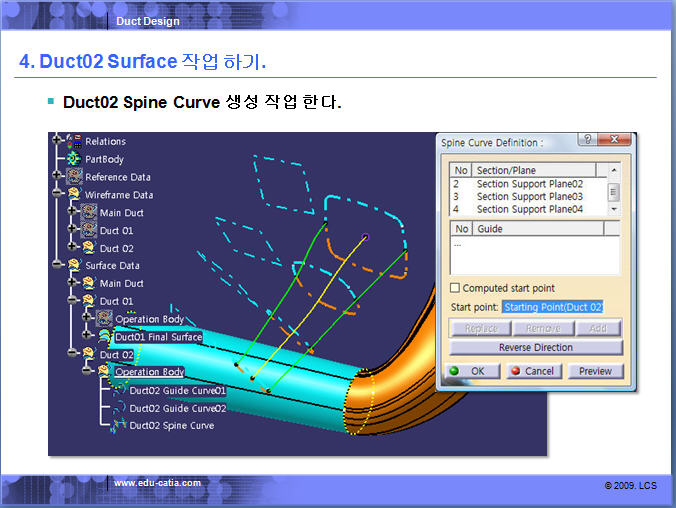Click the Preview button

(595, 371)
